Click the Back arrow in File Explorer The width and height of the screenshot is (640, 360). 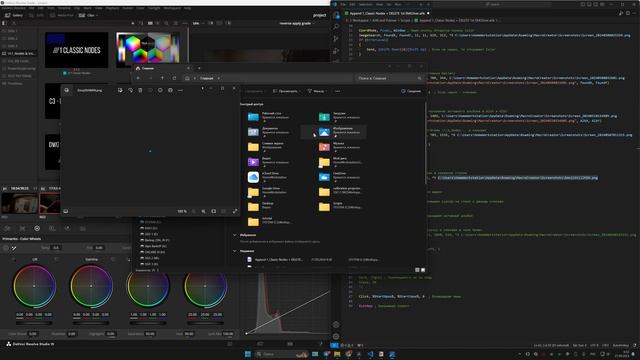click(x=138, y=78)
